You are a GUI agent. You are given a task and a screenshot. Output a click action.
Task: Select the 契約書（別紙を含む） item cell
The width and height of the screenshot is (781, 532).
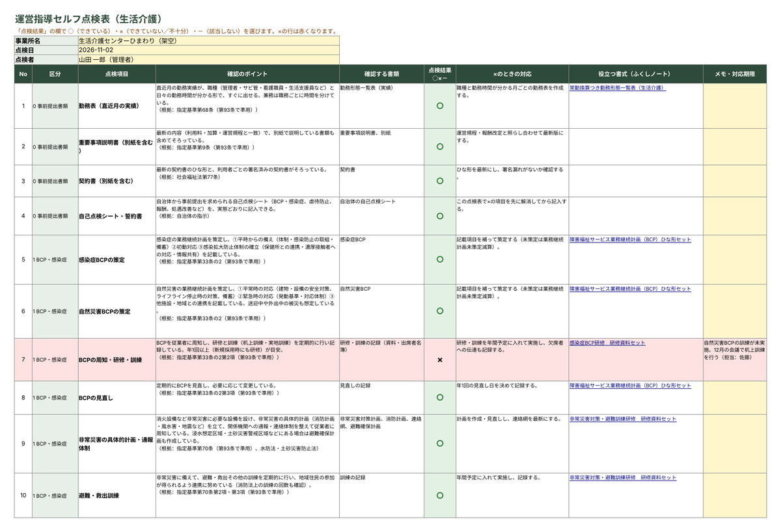(x=116, y=181)
